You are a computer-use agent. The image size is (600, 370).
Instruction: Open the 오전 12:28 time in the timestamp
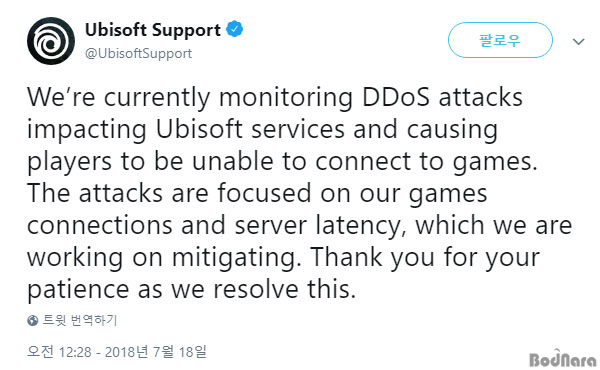click(59, 351)
